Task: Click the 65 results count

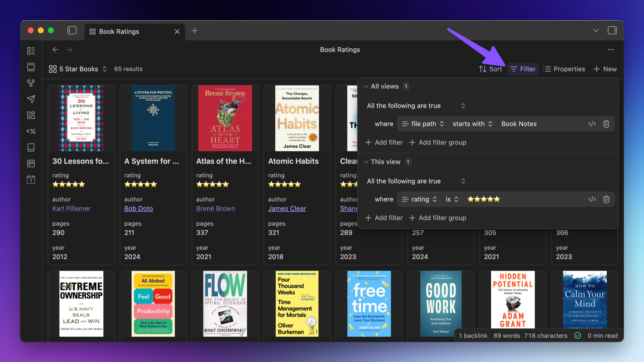Action: pyautogui.click(x=128, y=69)
